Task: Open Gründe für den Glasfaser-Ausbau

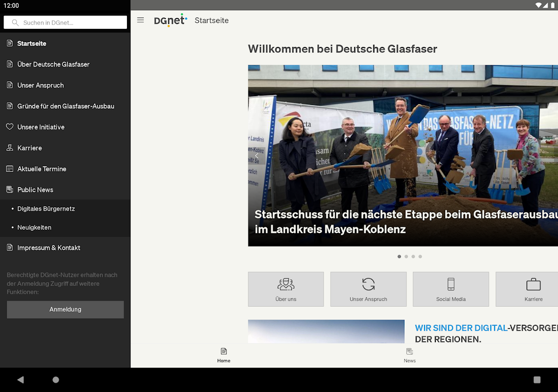Action: (x=65, y=106)
